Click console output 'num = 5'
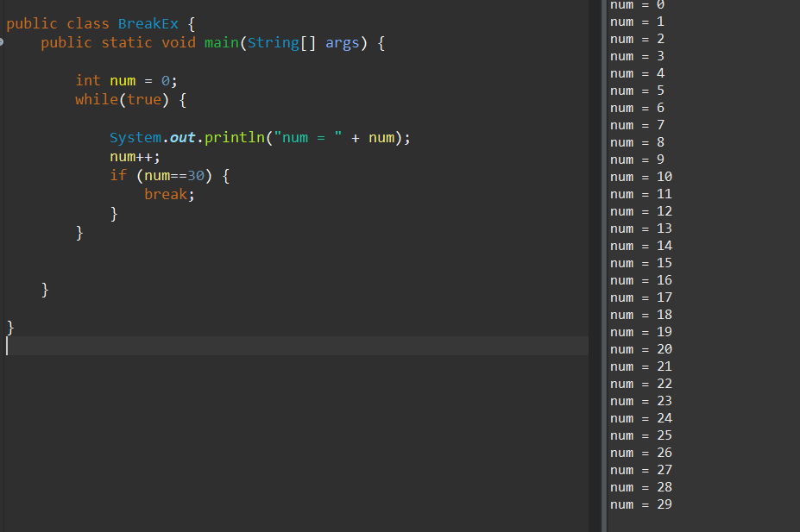The height and width of the screenshot is (532, 800). click(x=637, y=91)
